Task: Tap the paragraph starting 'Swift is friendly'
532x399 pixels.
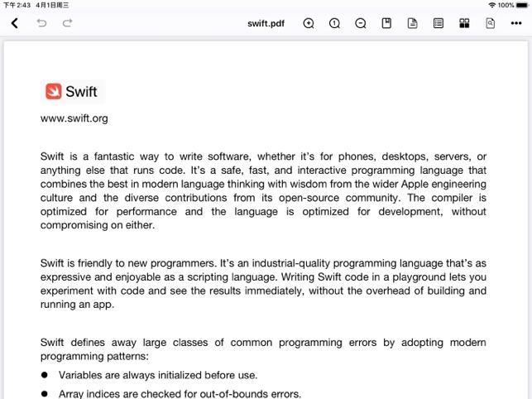Action: pyautogui.click(x=263, y=284)
